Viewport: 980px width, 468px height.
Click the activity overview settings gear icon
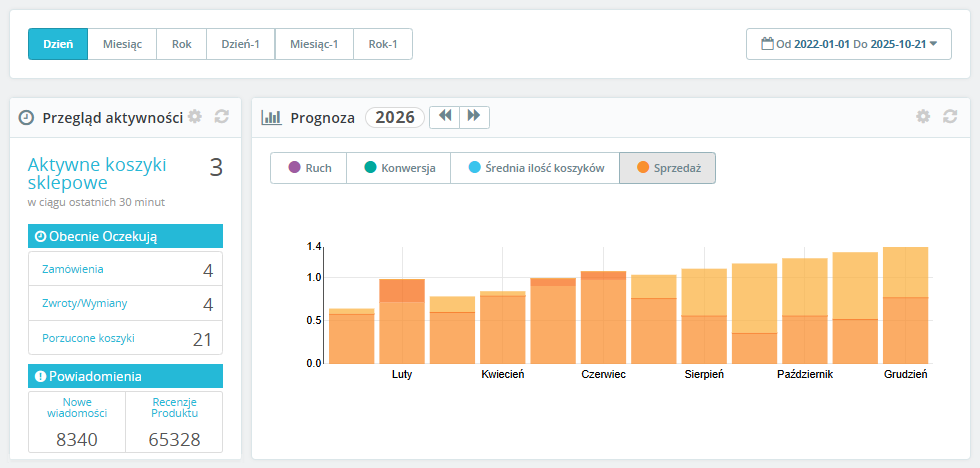click(x=195, y=117)
